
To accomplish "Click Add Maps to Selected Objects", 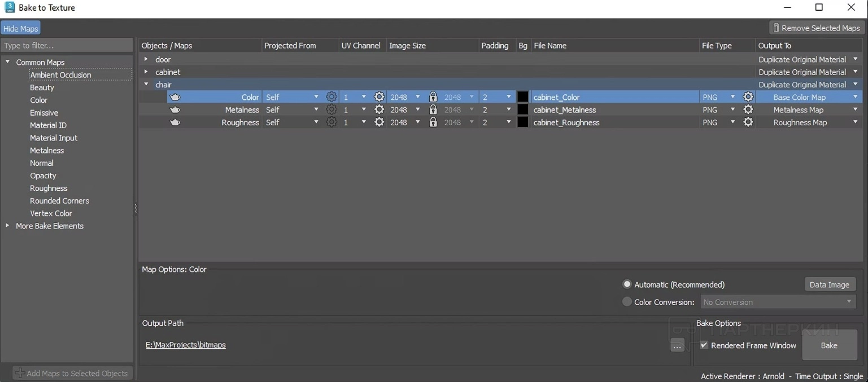I will pyautogui.click(x=73, y=373).
